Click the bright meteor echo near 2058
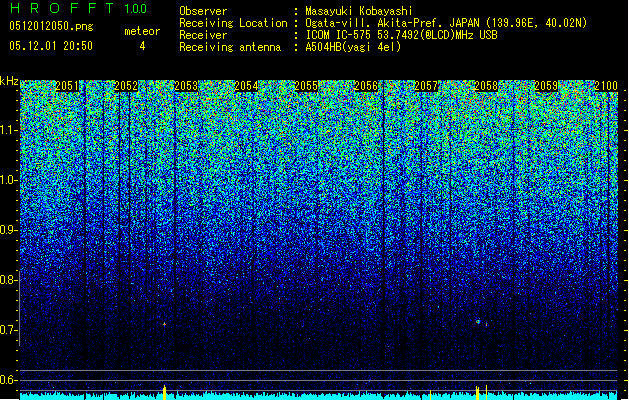Image resolution: width=629 pixels, height=400 pixels. point(478,321)
